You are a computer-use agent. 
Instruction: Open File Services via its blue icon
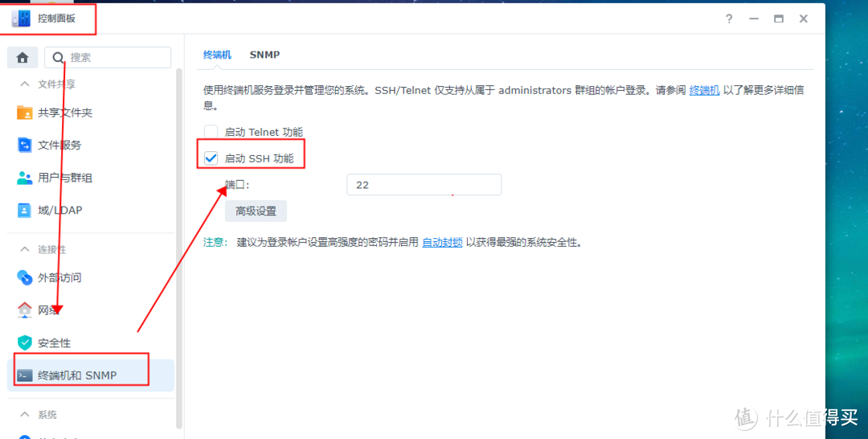pos(25,145)
